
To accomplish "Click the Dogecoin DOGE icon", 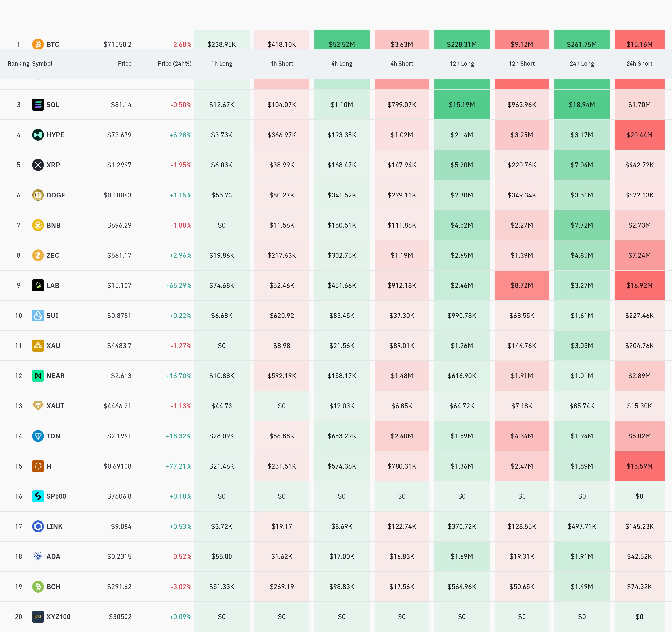I will (x=38, y=195).
